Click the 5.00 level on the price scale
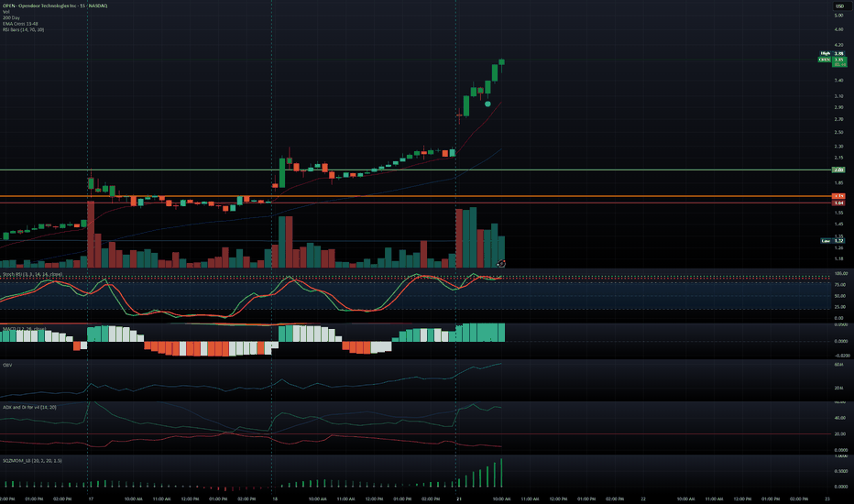The image size is (854, 504). tap(838, 16)
